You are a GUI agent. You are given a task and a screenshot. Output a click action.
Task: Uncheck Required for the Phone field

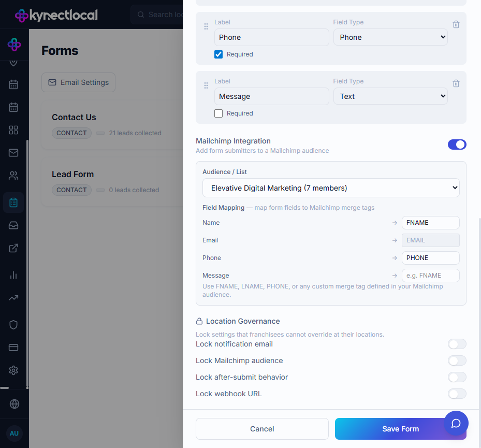coord(218,54)
